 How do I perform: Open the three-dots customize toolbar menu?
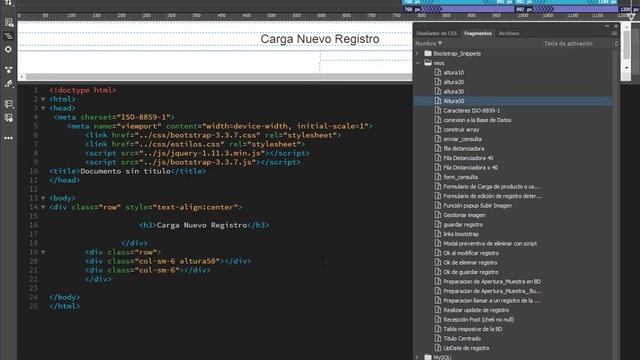[9, 138]
